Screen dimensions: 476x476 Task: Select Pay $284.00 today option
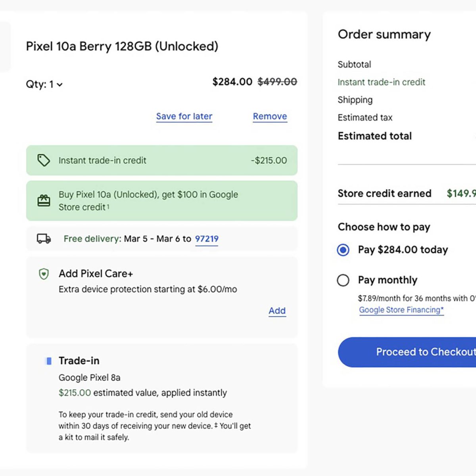(343, 250)
